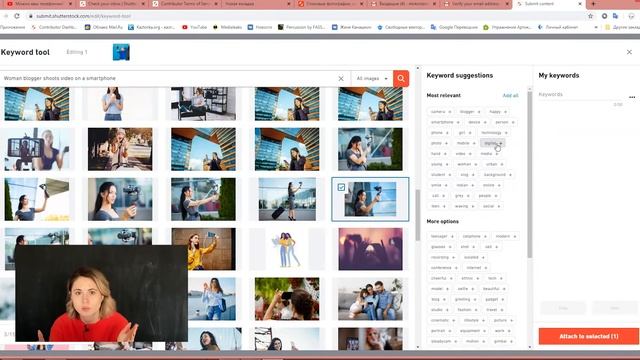This screenshot has width=640, height=360.
Task: Switch to the first YouTube browser tab
Action: pos(37,4)
